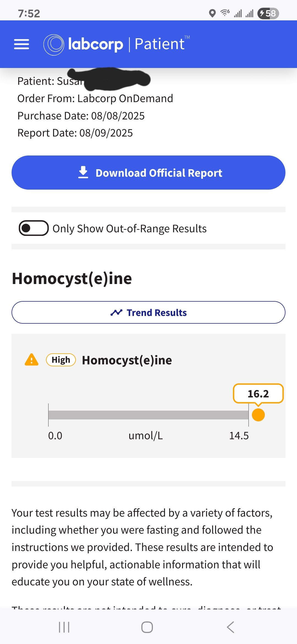
Task: Tap the trend line chart icon
Action: click(x=116, y=313)
